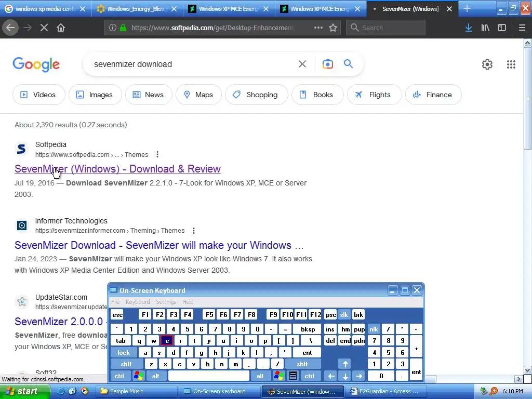Open the Windows start menu
Image resolution: width=532 pixels, height=399 pixels.
click(24, 391)
